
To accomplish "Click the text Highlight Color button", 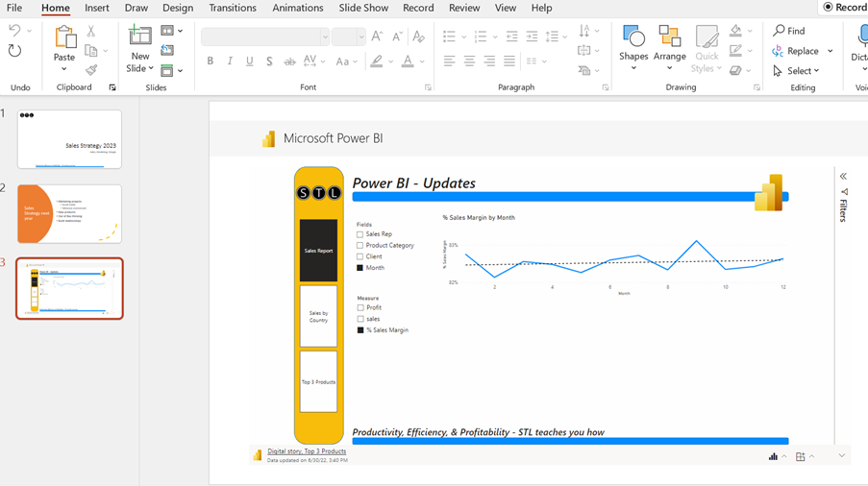I will tap(377, 61).
